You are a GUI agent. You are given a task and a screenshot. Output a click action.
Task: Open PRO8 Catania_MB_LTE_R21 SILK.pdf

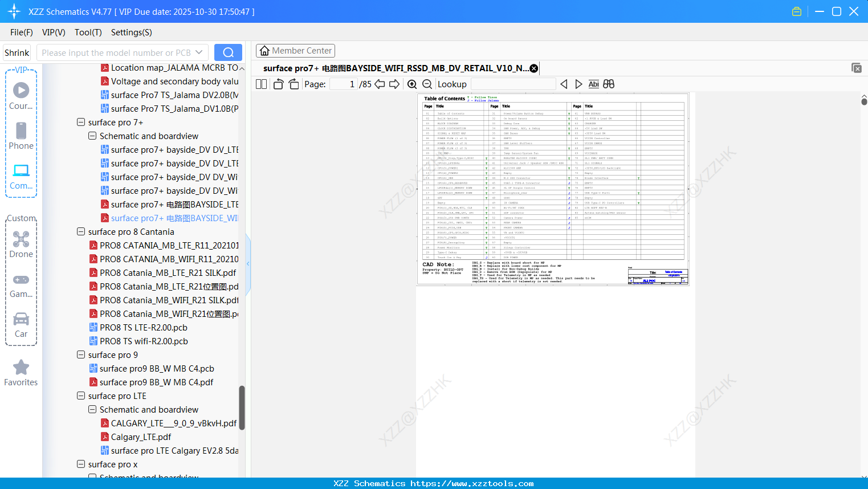pos(162,272)
